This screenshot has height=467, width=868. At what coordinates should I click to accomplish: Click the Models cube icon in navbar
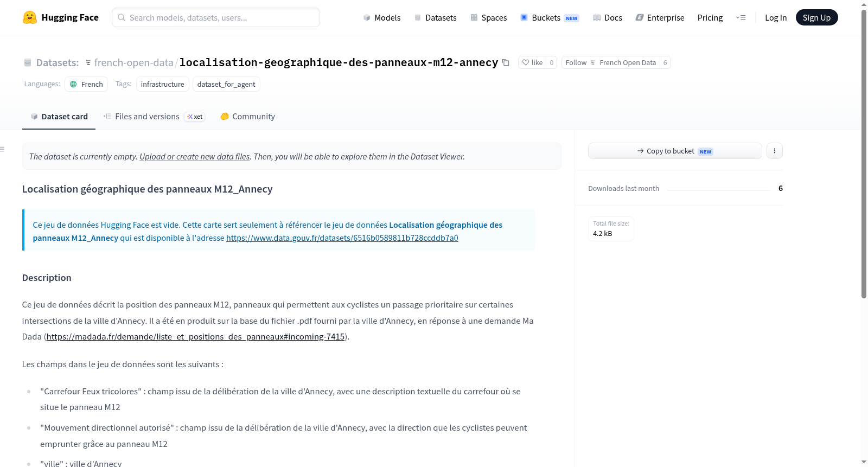(367, 17)
